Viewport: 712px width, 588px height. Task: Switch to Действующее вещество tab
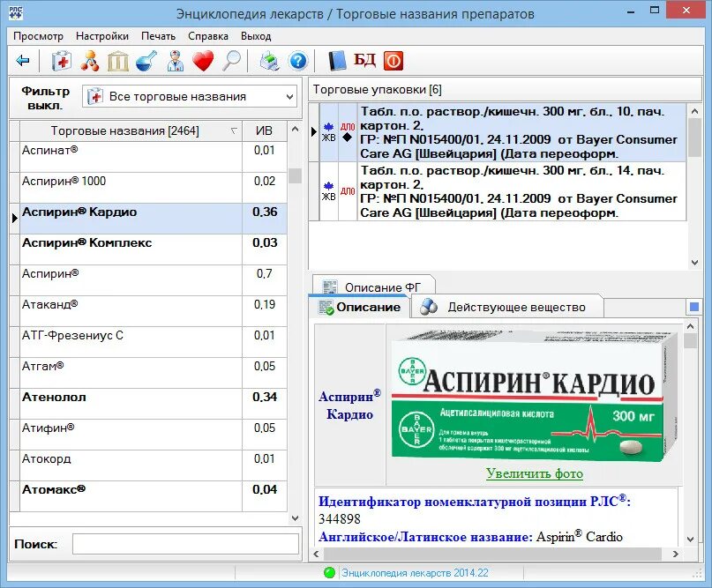[507, 307]
